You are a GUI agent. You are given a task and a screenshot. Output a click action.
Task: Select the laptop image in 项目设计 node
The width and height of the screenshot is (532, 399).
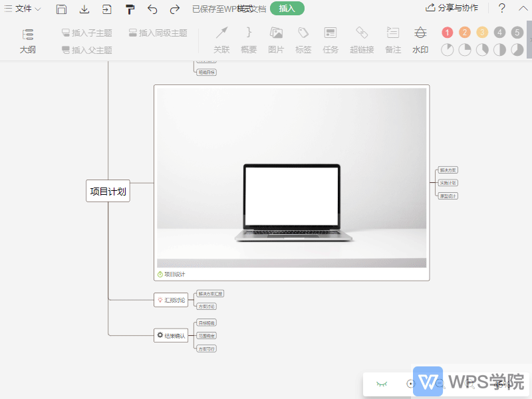tap(291, 178)
